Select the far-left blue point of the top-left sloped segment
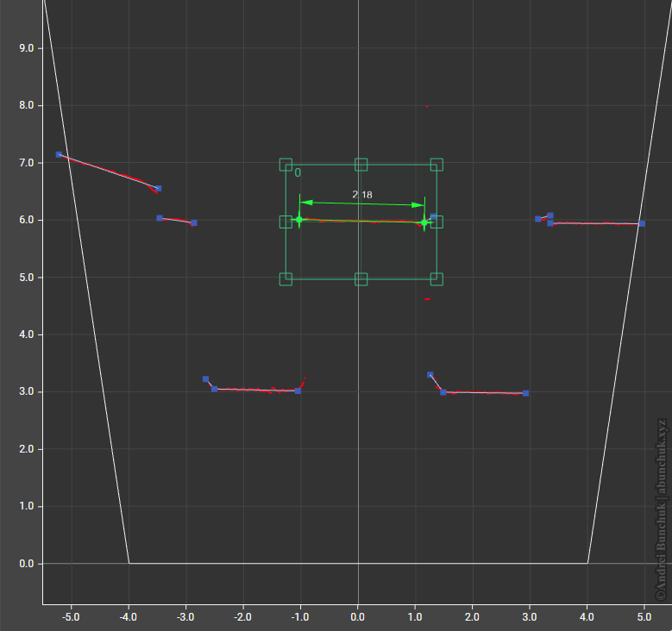 (59, 154)
